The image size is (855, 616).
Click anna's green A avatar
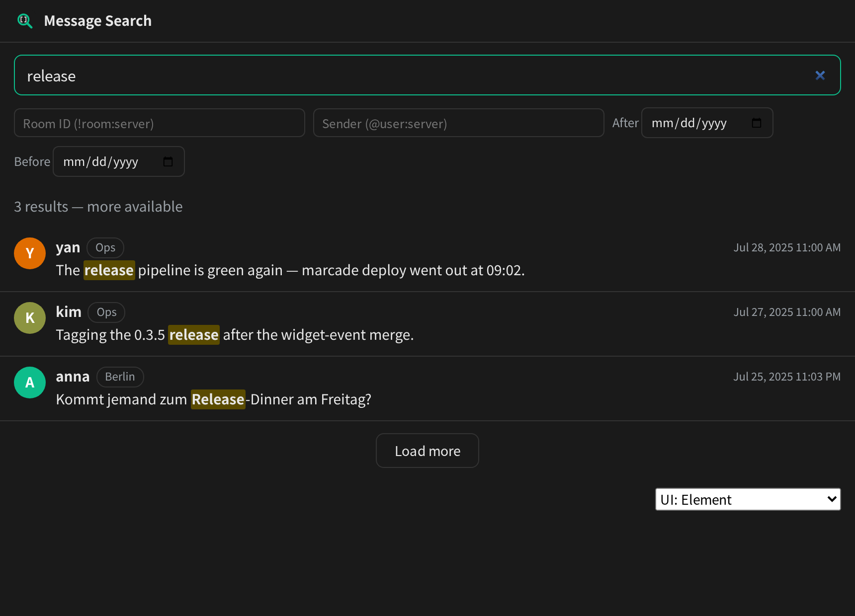[x=30, y=383]
